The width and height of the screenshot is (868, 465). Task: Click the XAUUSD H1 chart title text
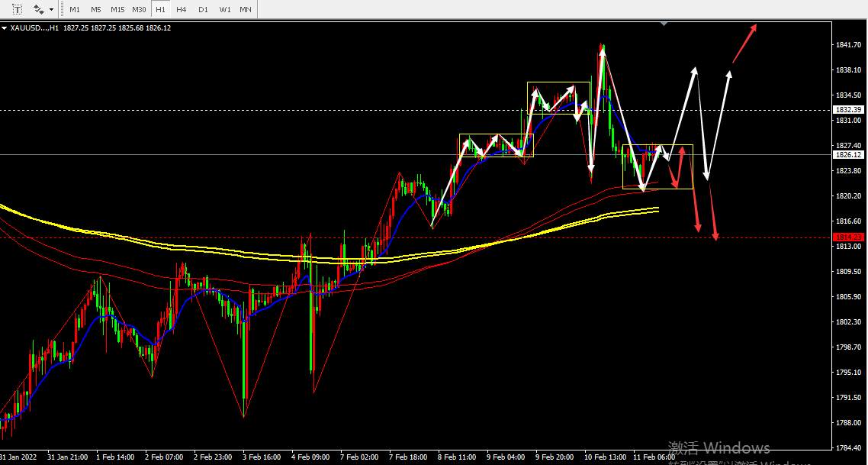click(35, 27)
